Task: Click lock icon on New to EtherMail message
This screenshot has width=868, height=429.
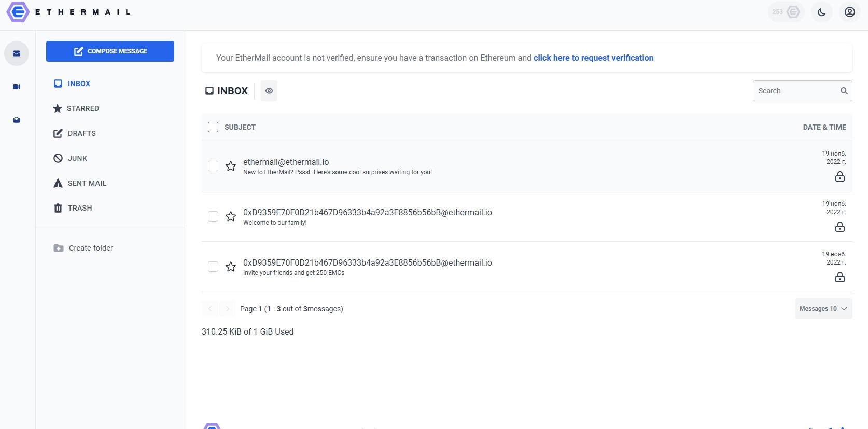Action: pos(840,176)
